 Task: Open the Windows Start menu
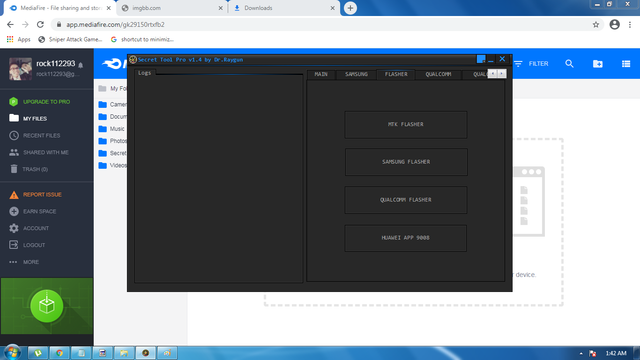click(x=12, y=353)
